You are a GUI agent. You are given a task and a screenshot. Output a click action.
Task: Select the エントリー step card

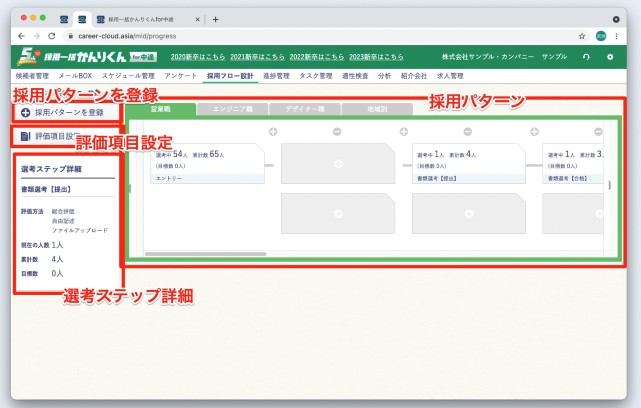pyautogui.click(x=207, y=164)
